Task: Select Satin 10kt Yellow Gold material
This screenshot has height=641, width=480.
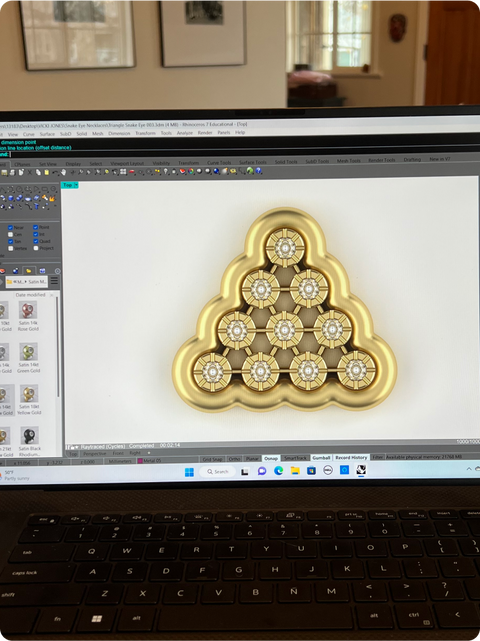Action: click(x=29, y=400)
